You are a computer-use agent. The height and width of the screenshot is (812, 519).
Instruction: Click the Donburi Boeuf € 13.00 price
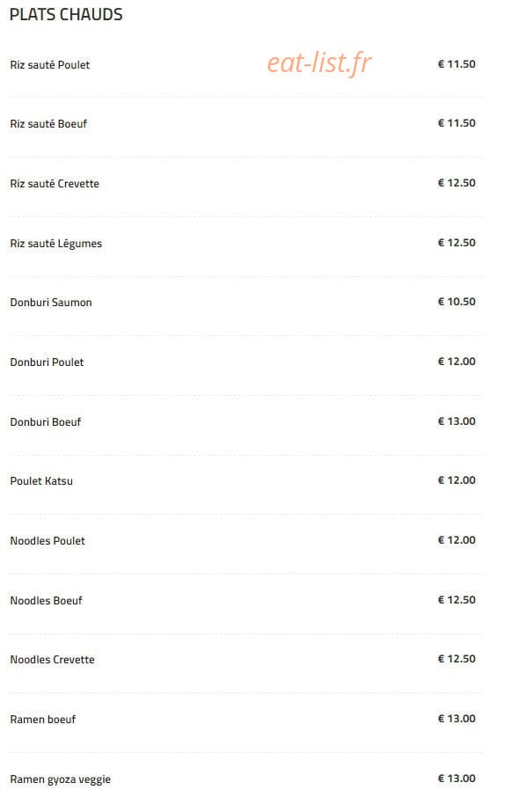tap(457, 421)
